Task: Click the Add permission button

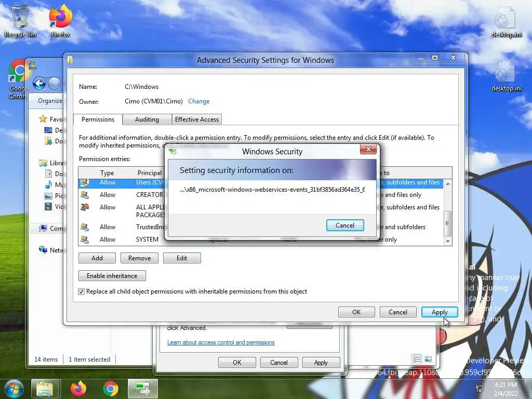Action: (97, 258)
